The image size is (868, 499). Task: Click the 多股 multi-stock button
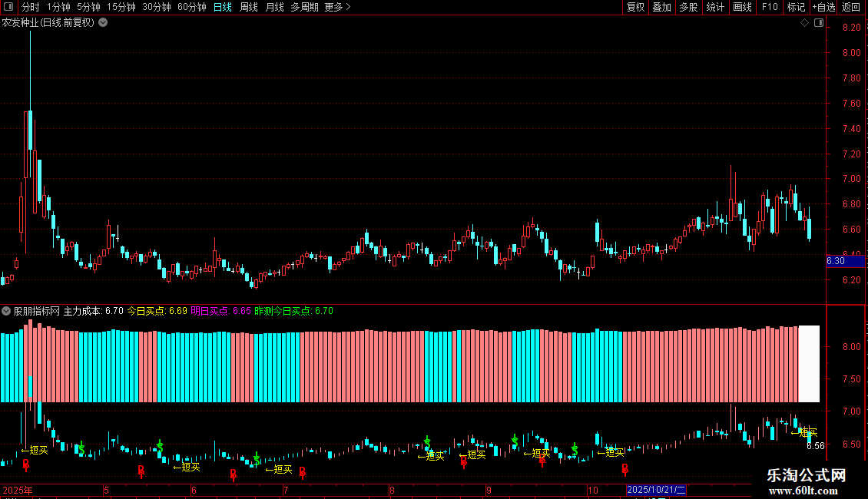pyautogui.click(x=689, y=7)
